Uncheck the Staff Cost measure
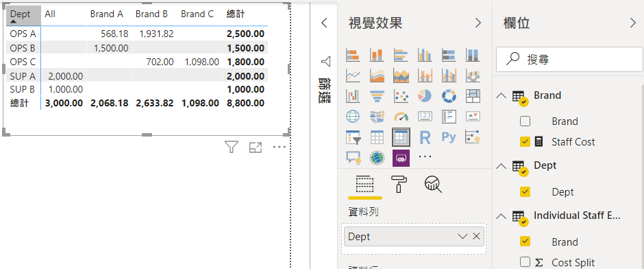The height and width of the screenshot is (269, 644). tap(525, 142)
